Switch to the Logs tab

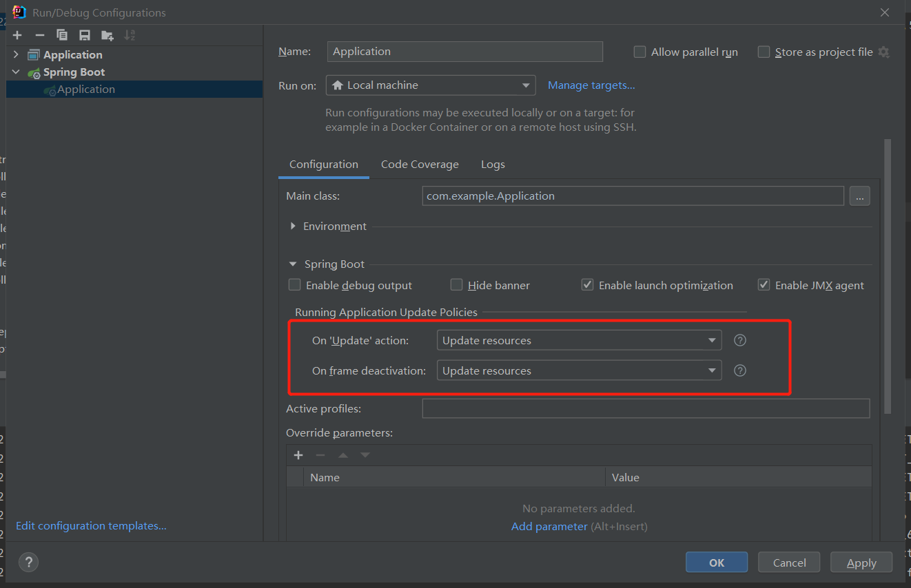pos(493,165)
